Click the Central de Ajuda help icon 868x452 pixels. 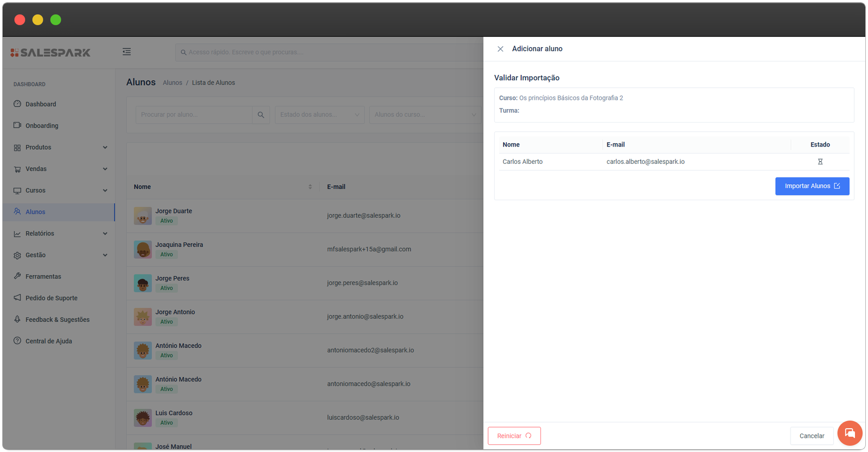[17, 341]
